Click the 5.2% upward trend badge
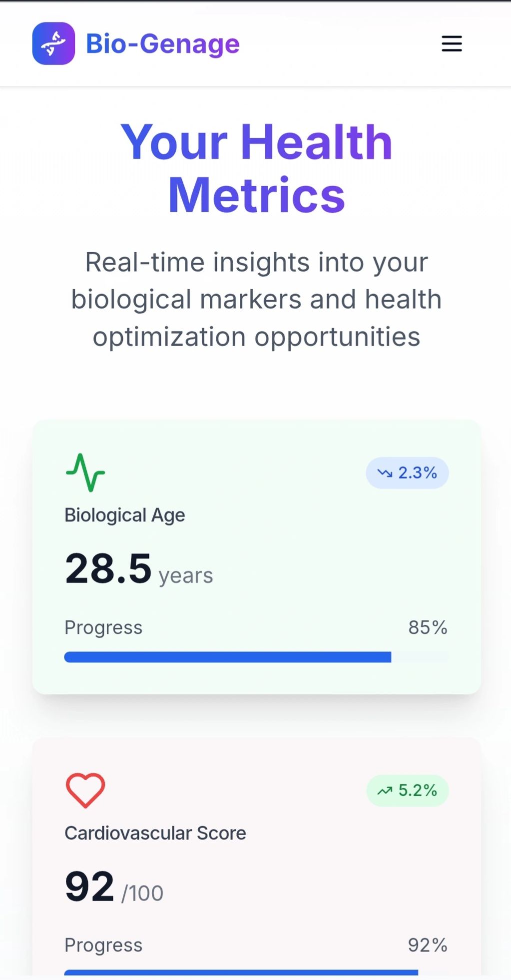The image size is (511, 980). [x=407, y=790]
